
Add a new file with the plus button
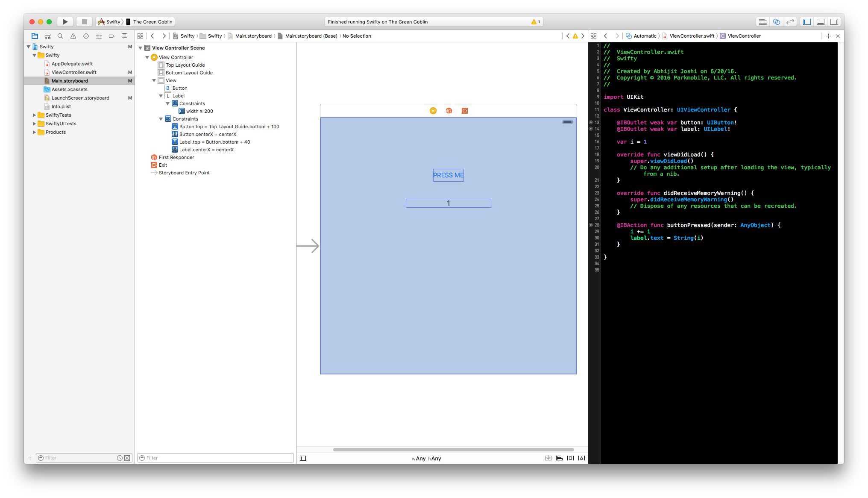30,458
